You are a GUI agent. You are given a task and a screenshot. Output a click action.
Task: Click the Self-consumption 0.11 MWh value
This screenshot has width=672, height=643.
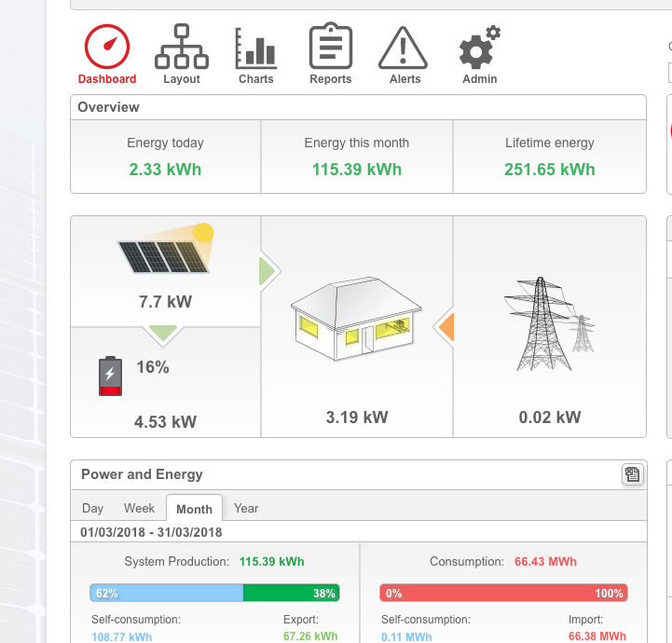406,637
